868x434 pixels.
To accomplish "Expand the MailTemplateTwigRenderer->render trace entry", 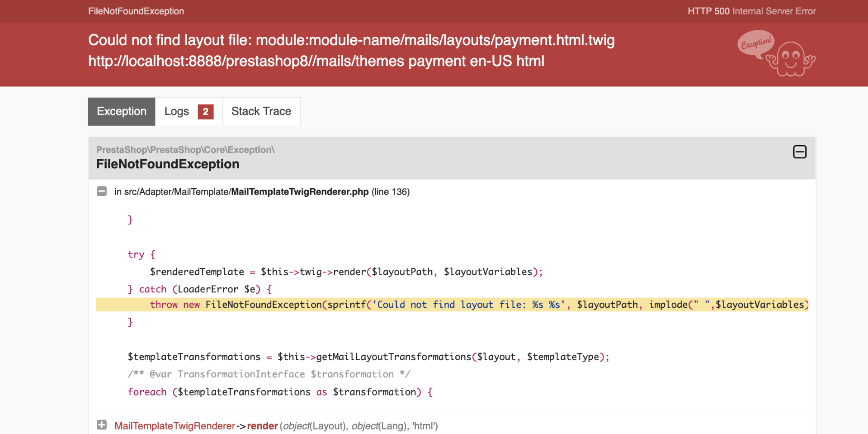I will coord(102,425).
